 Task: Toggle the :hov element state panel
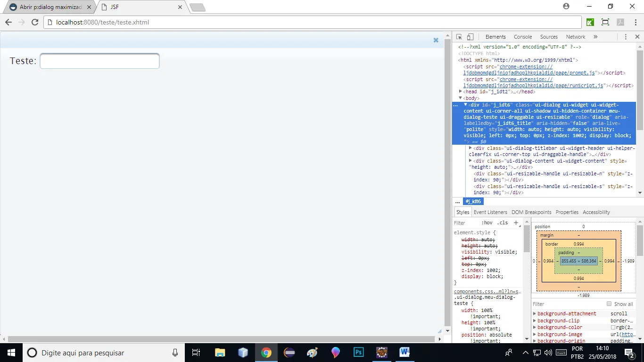coord(487,223)
